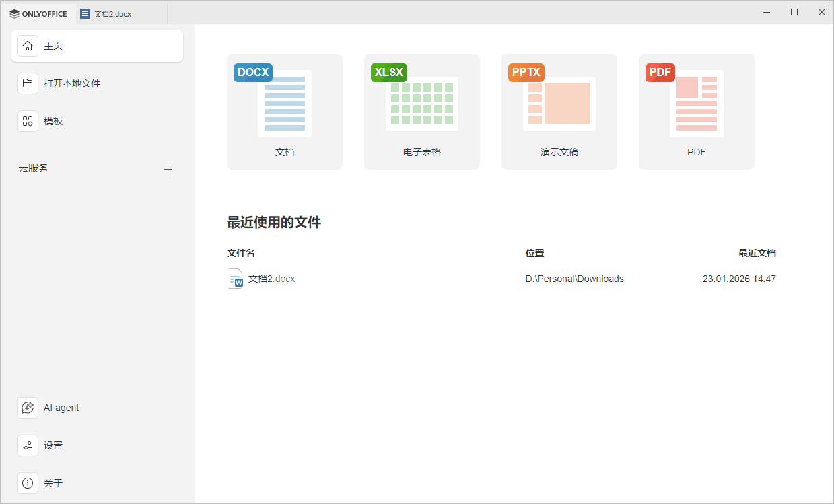
Task: Click the 位置 column header
Action: 534,253
